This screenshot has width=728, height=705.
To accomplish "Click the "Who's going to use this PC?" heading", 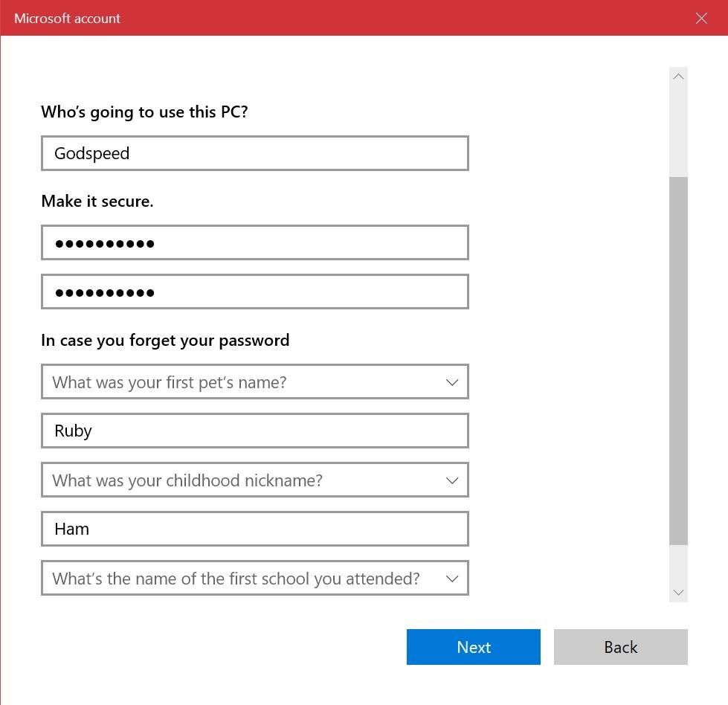I will point(144,112).
